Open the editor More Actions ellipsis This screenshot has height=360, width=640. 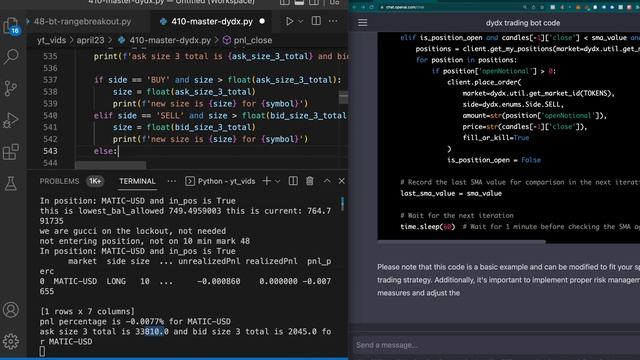(333, 21)
